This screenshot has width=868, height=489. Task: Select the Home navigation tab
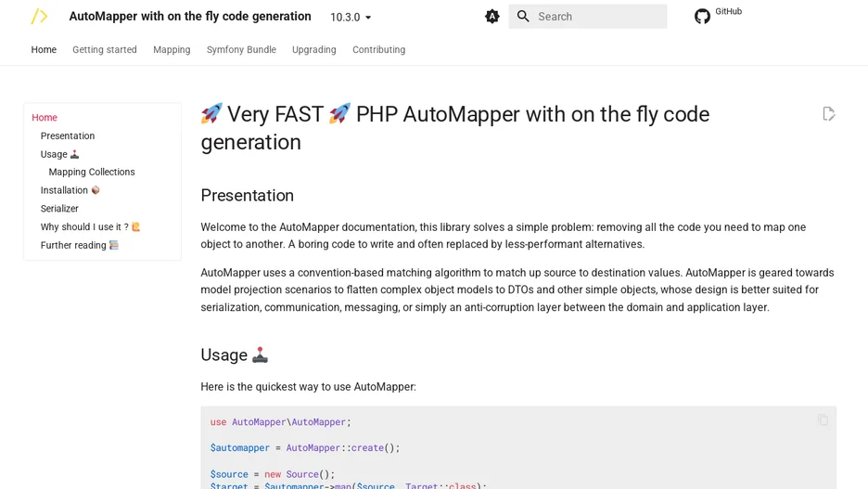coord(44,49)
